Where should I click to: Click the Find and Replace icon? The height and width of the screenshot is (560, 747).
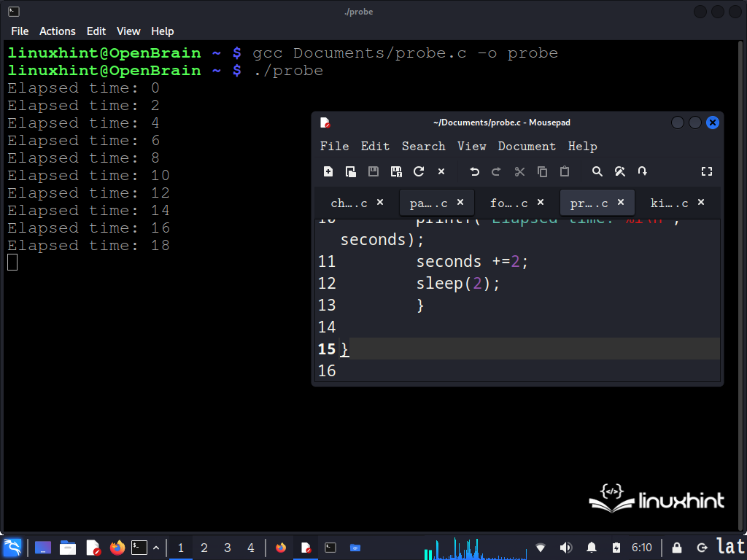tap(619, 172)
